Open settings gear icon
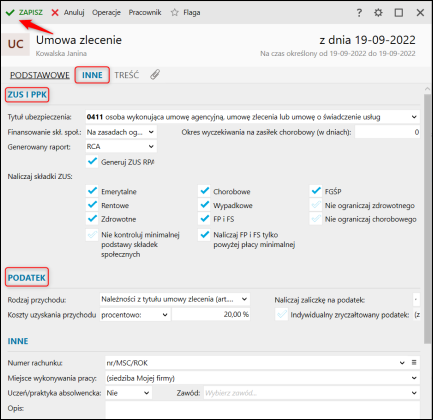This screenshot has height=420, width=433. tap(378, 13)
